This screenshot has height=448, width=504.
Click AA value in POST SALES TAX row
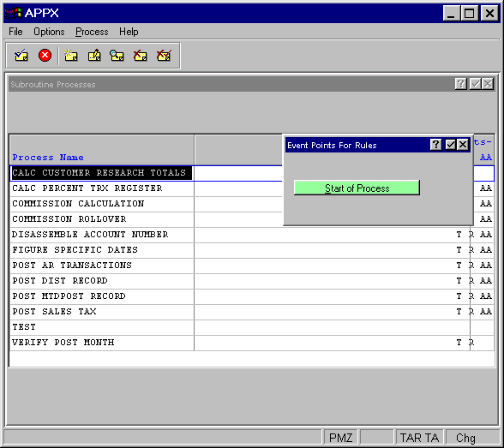coord(486,312)
